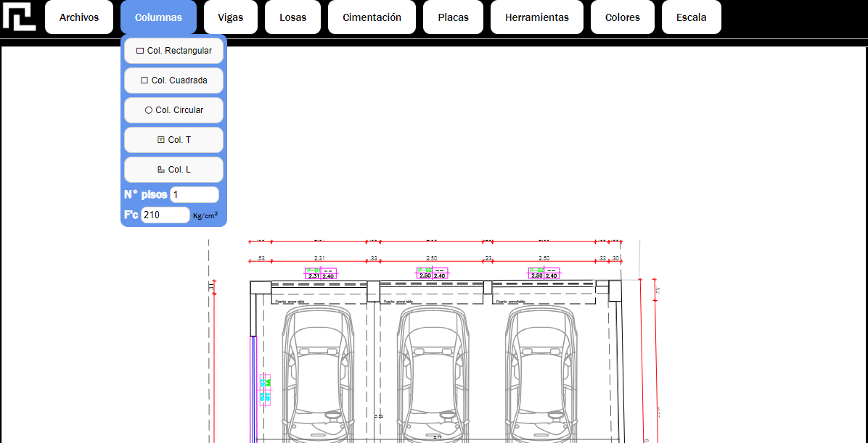Image resolution: width=868 pixels, height=443 pixels.
Task: Click the app logo icon
Action: click(x=19, y=17)
